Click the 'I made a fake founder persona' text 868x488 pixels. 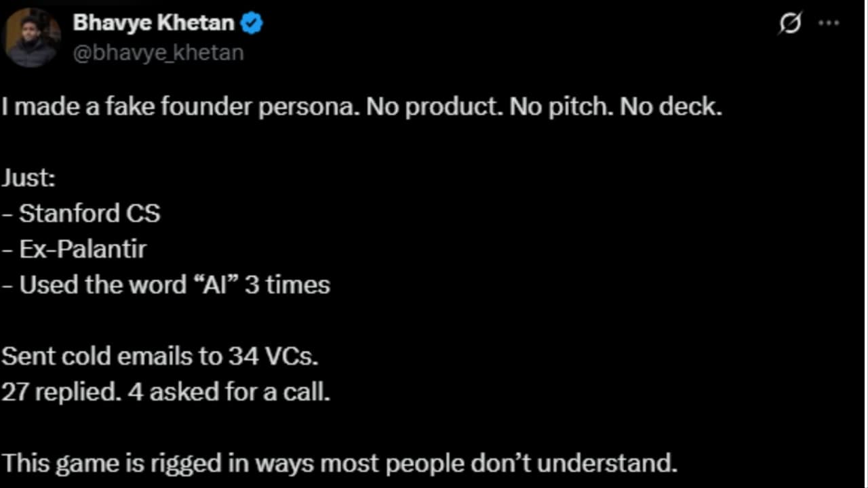click(180, 107)
